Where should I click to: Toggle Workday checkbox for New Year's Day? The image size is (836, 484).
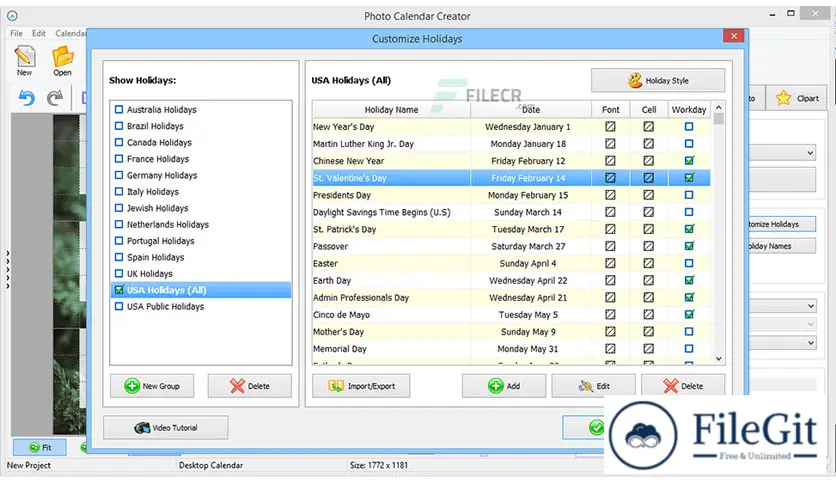tap(689, 127)
